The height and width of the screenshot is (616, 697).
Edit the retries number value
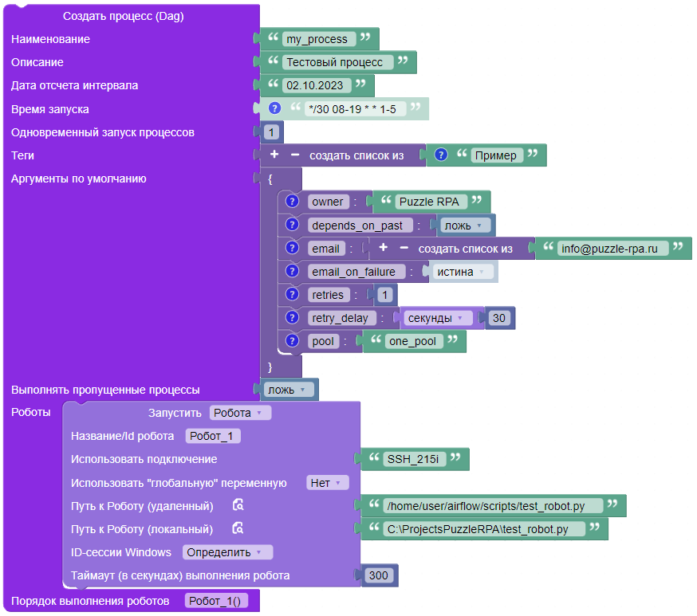tap(385, 295)
